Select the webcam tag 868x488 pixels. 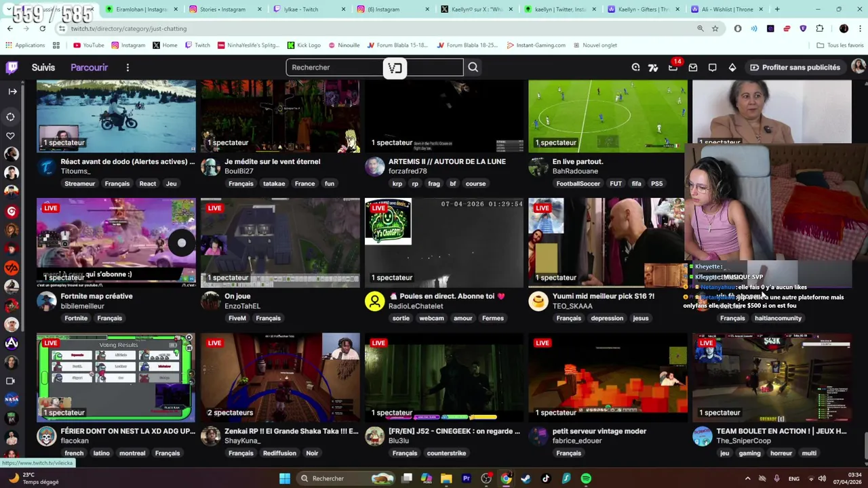[431, 318]
